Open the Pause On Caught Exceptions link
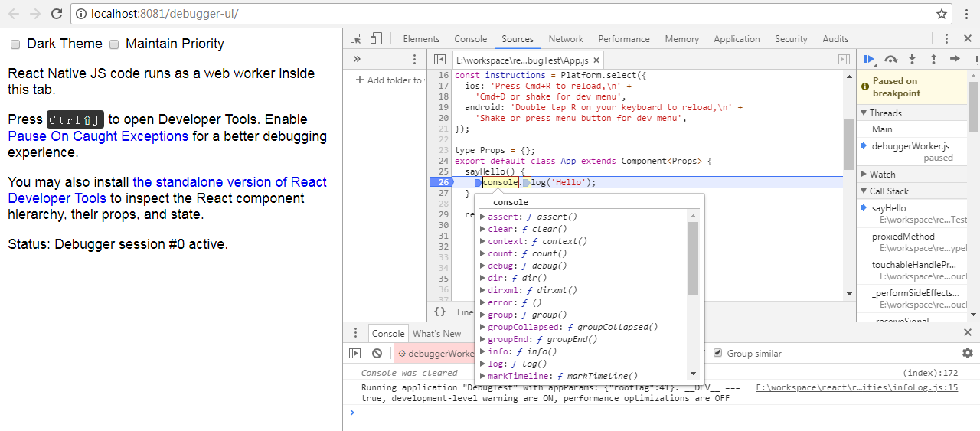Image resolution: width=980 pixels, height=431 pixels. coord(98,136)
